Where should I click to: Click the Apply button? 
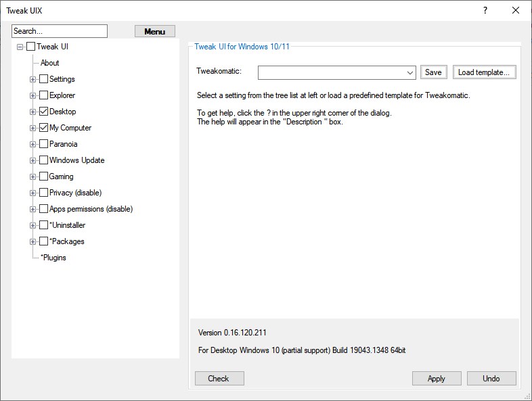(437, 379)
